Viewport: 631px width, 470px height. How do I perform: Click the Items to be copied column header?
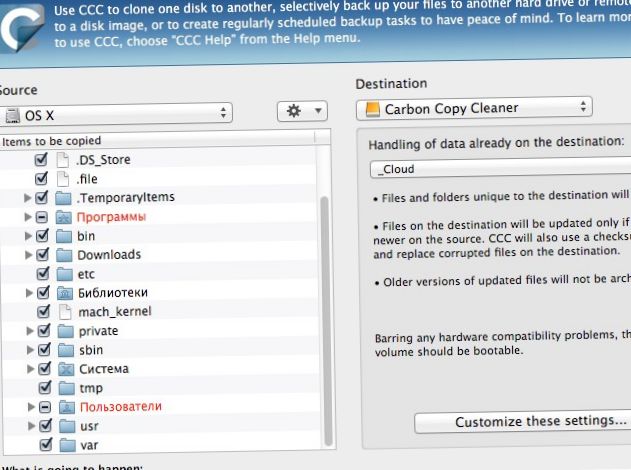(x=158, y=140)
